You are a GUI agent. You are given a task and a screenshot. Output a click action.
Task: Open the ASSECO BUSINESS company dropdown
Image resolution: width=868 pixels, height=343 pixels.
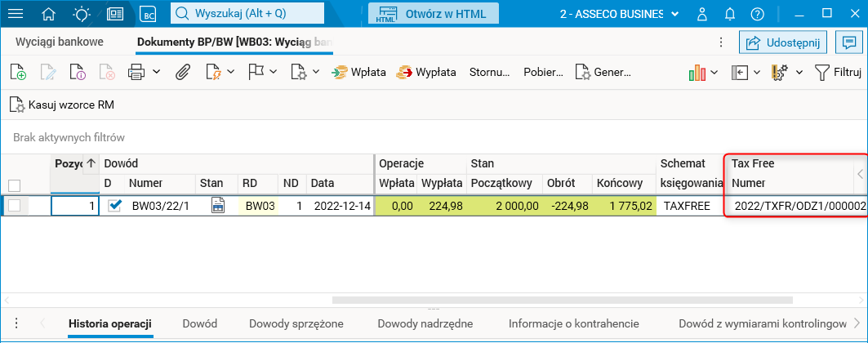click(x=620, y=15)
